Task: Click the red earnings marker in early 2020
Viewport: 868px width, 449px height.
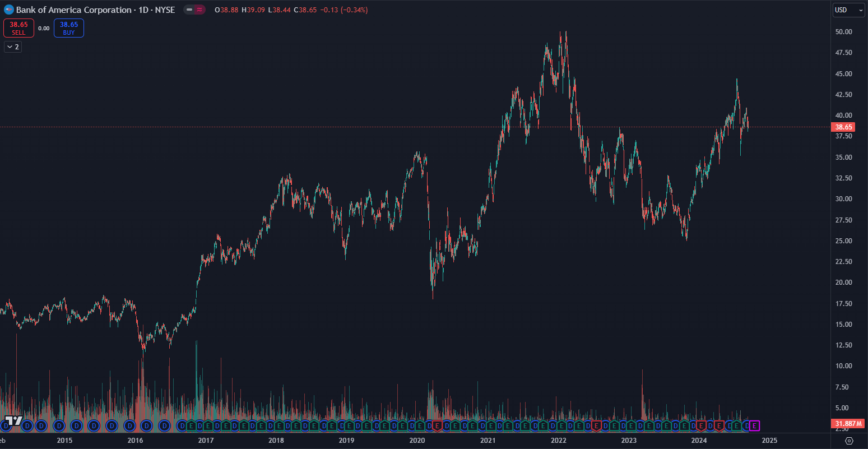Action: click(437, 426)
